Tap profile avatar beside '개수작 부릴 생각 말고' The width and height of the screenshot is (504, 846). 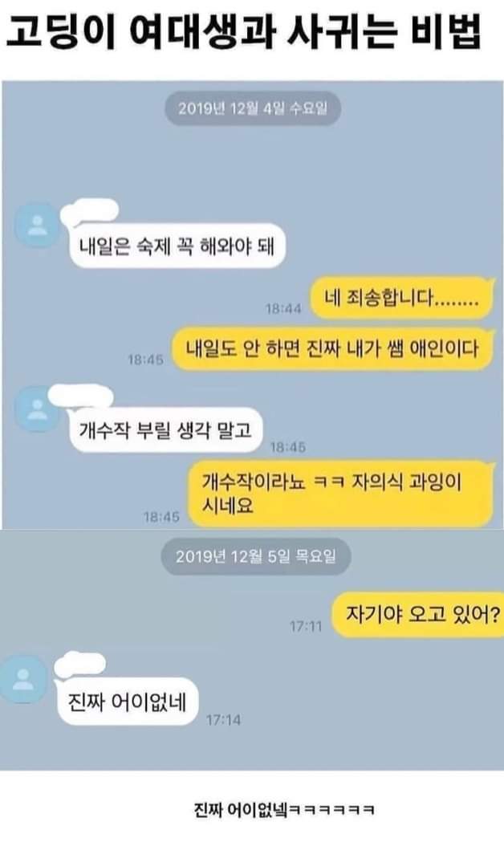(36, 409)
